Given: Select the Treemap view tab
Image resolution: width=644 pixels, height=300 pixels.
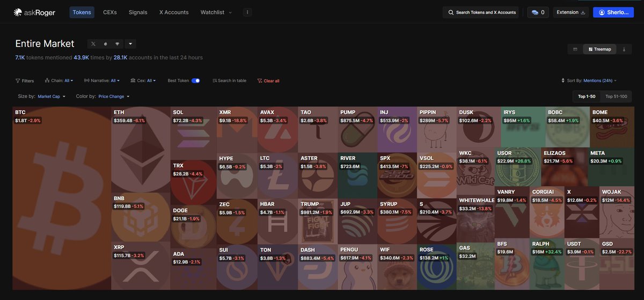Looking at the screenshot, I should [600, 49].
